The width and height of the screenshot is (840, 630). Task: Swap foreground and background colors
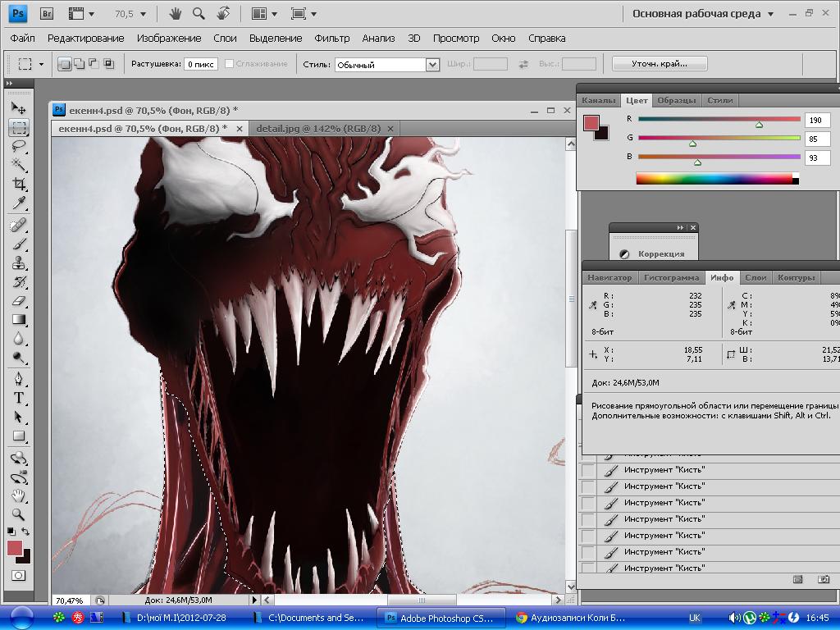(x=25, y=532)
